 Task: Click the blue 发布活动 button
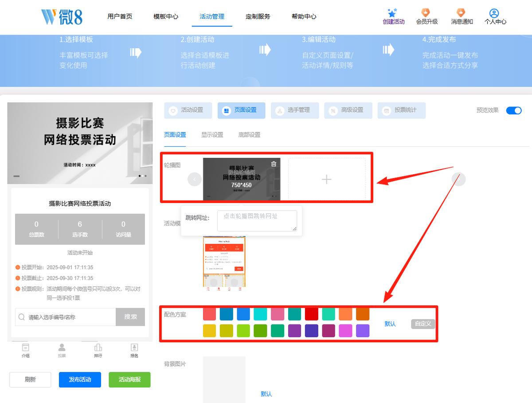click(80, 380)
